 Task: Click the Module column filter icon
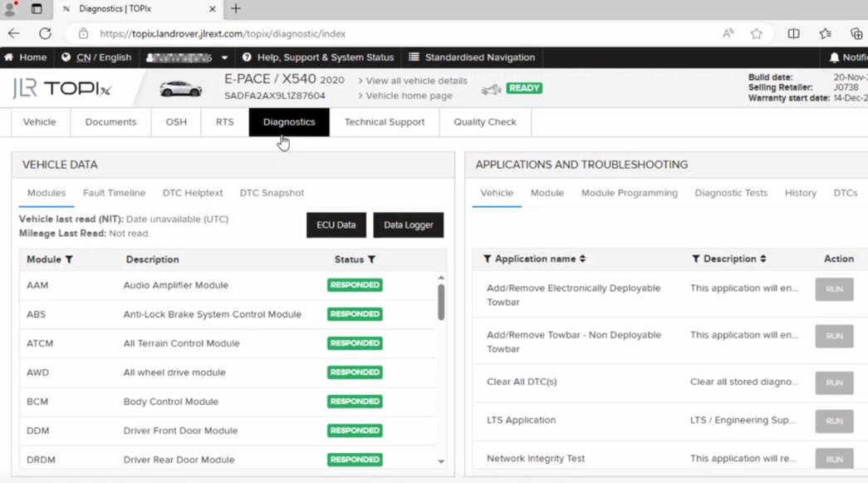point(69,259)
